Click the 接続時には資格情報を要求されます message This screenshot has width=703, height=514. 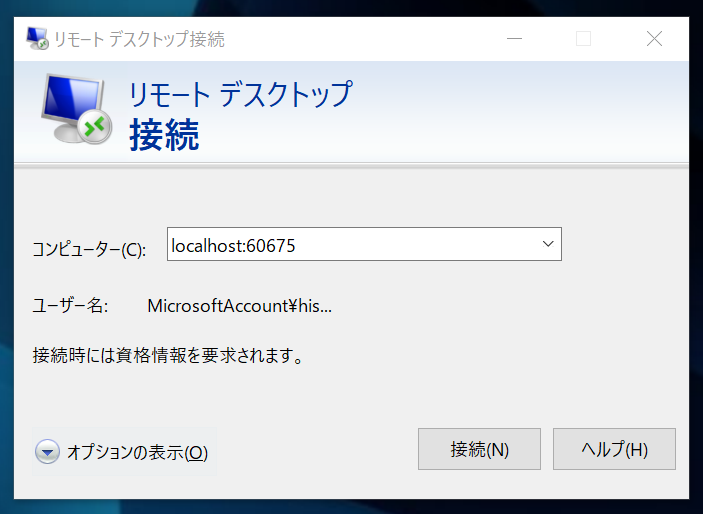[167, 355]
